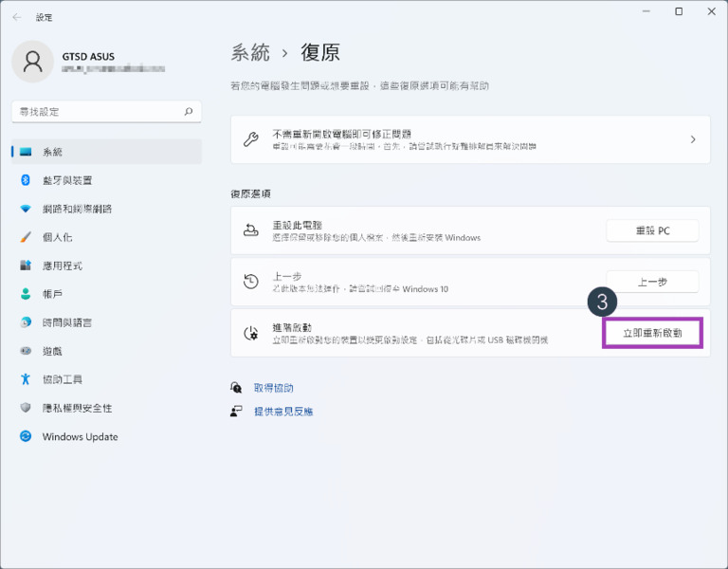
Task: Open 帳戶 settings
Action: pyautogui.click(x=106, y=294)
